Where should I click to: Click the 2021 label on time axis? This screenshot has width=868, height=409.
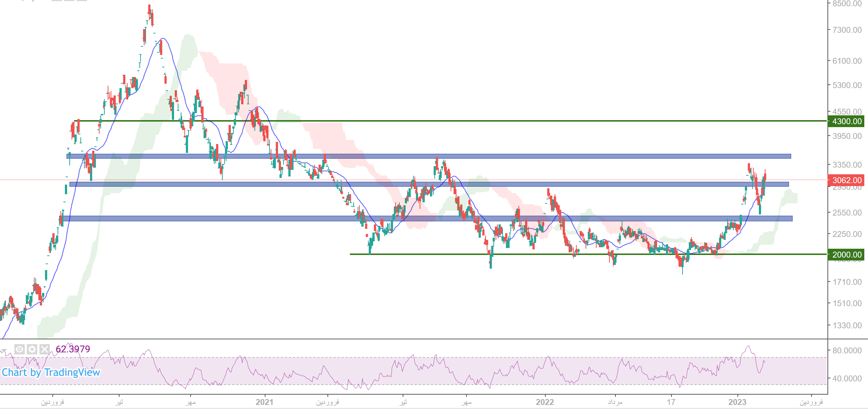[x=264, y=402]
